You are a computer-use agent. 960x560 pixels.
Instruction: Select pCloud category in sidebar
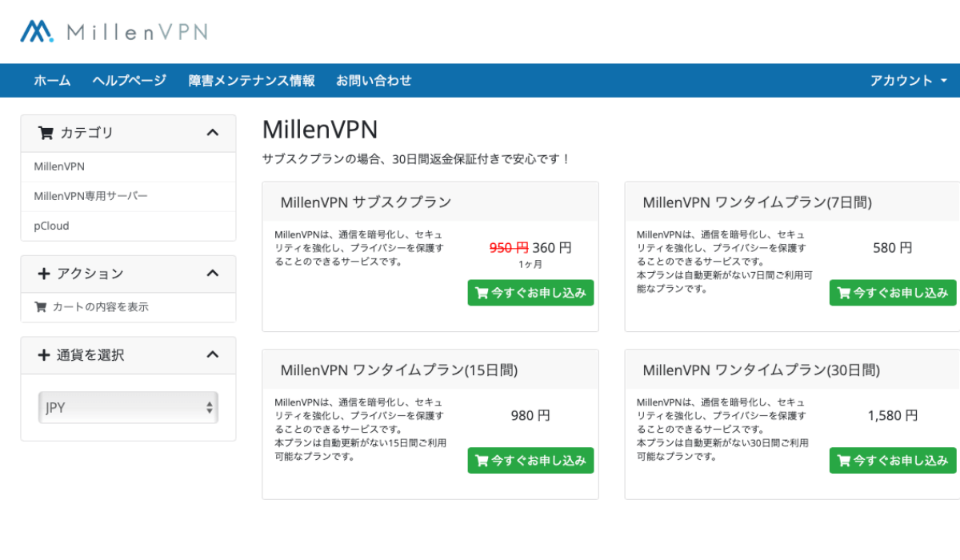[128, 226]
